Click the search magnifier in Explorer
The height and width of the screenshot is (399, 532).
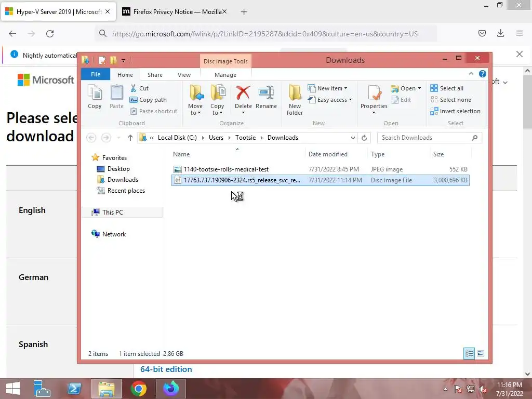[475, 138]
